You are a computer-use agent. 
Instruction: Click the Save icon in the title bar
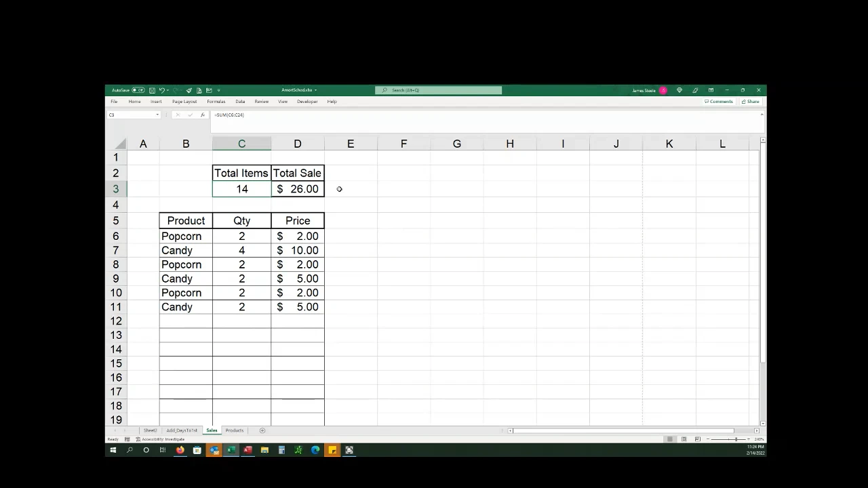152,90
